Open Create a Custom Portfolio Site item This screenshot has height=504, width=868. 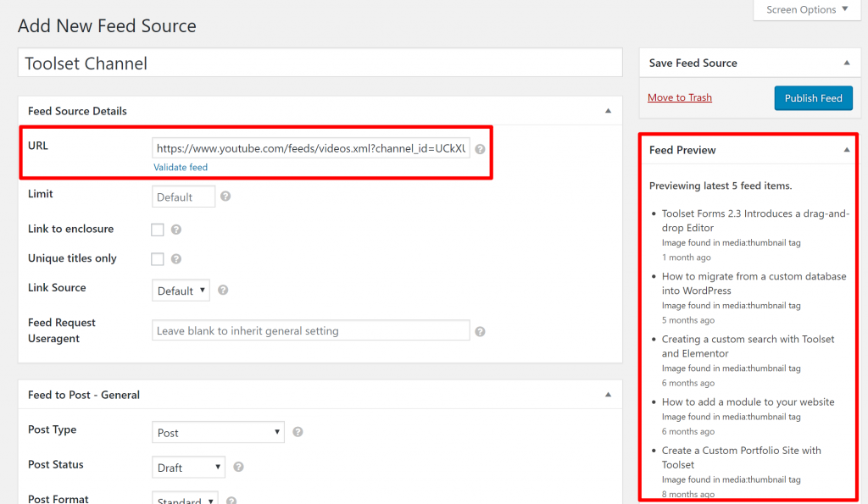(741, 457)
